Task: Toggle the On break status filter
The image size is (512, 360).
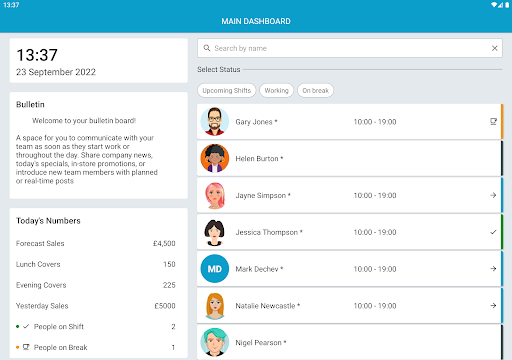Action: click(315, 90)
